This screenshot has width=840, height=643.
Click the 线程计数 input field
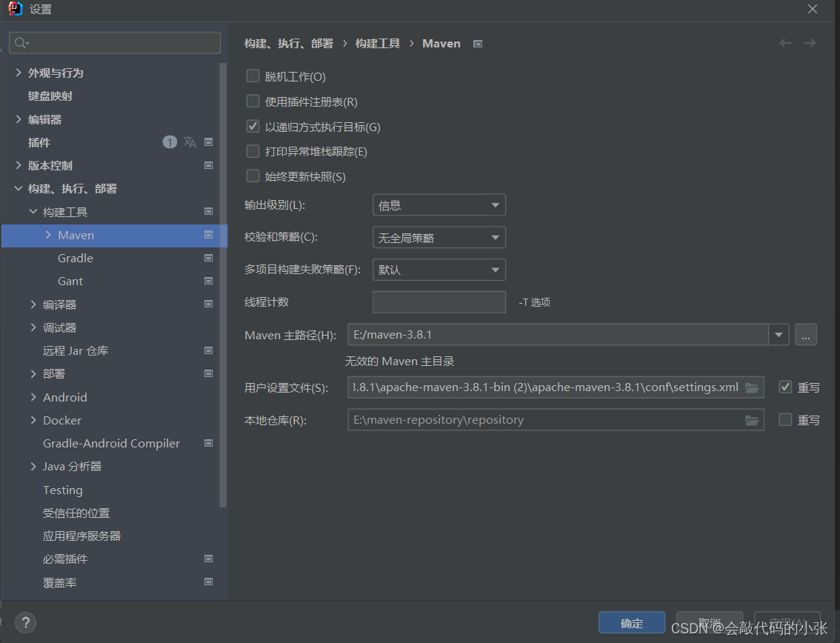pos(439,301)
